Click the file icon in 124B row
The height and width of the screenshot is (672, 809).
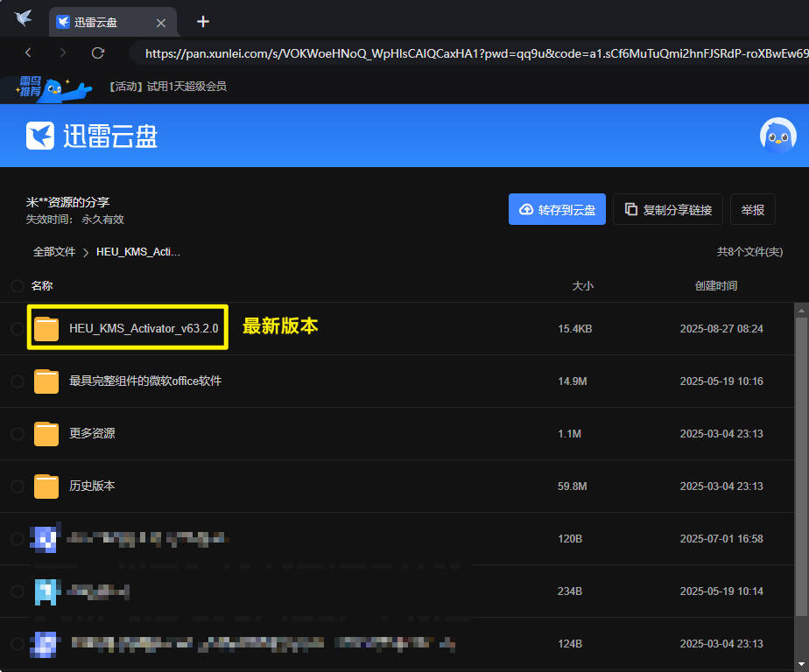(45, 644)
